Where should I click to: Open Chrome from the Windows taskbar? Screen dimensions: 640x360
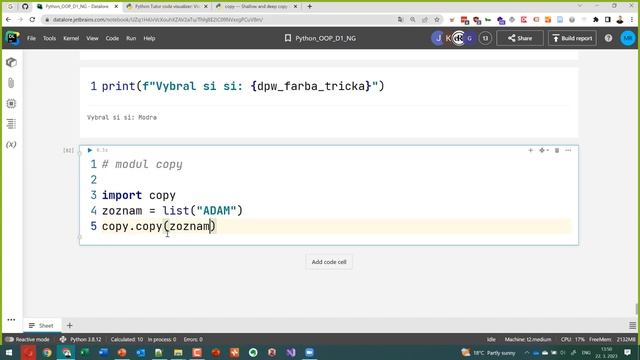tap(47, 352)
